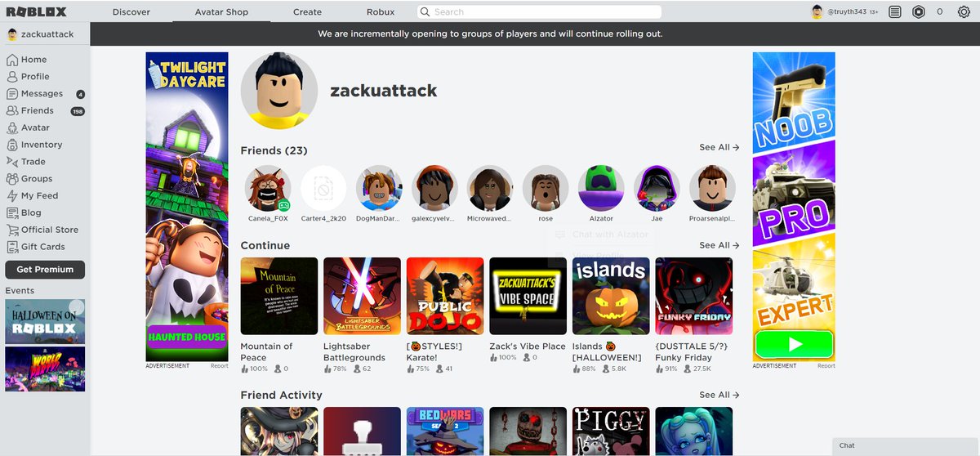This screenshot has width=980, height=456.
Task: Open the World Party event banner
Action: coord(45,369)
